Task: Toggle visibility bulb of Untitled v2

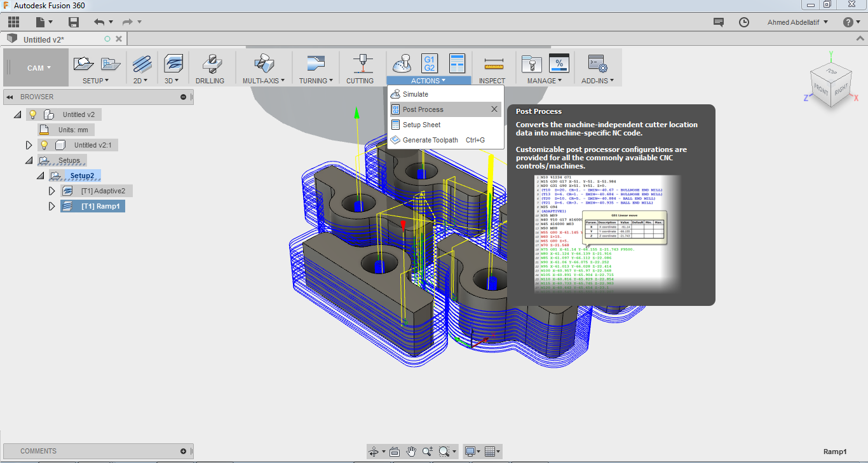Action: 32,114
